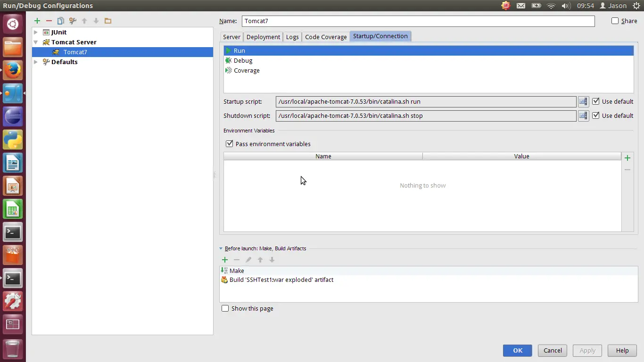
Task: Remove the selected before launch task
Action: pos(237,260)
